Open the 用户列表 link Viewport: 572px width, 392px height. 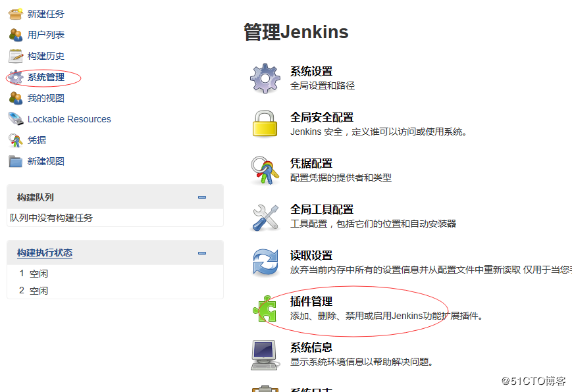(x=46, y=35)
